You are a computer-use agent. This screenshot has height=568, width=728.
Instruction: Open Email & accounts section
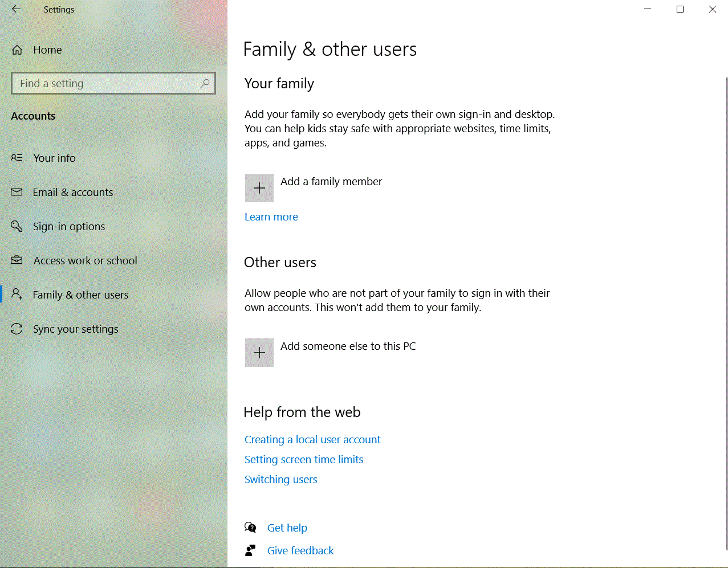pos(114,192)
